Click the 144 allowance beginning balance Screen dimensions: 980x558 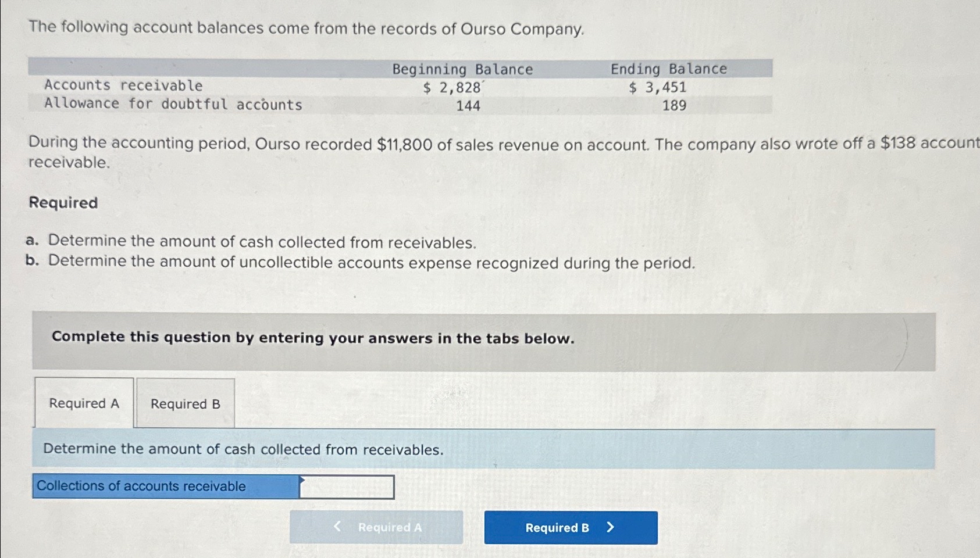(x=469, y=105)
